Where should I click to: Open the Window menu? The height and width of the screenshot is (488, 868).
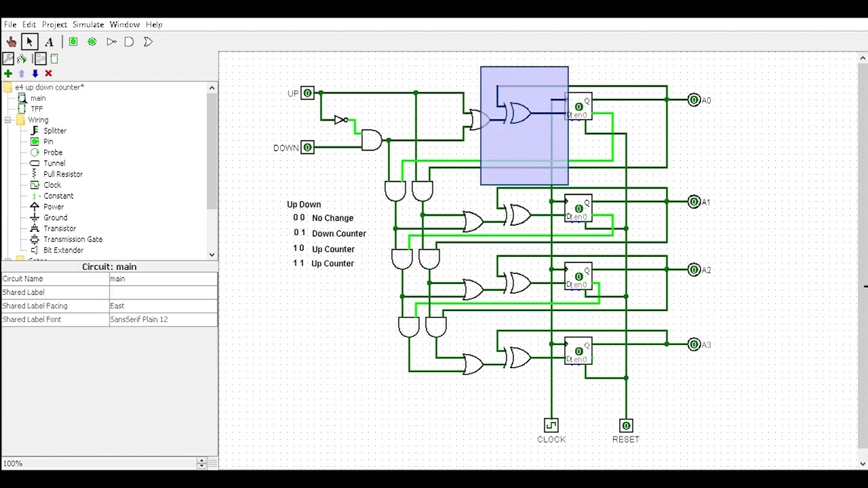(x=125, y=24)
